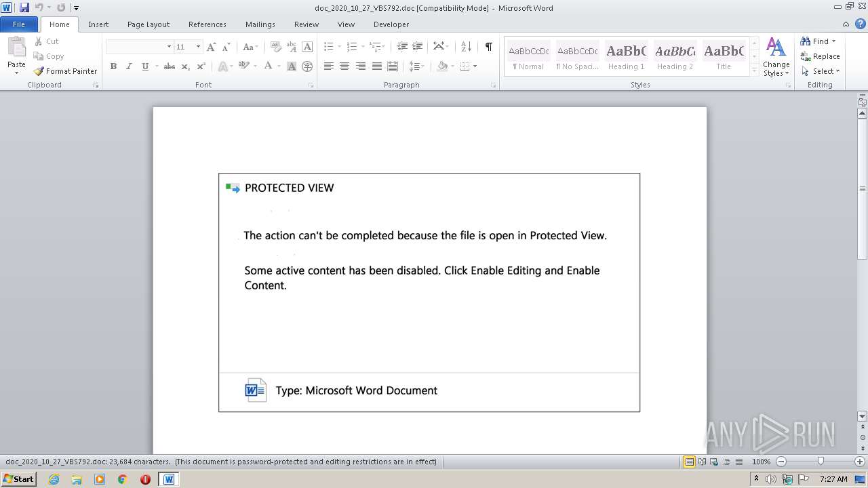Click the Subscript icon
This screenshot has width=868, height=488.
(x=186, y=66)
